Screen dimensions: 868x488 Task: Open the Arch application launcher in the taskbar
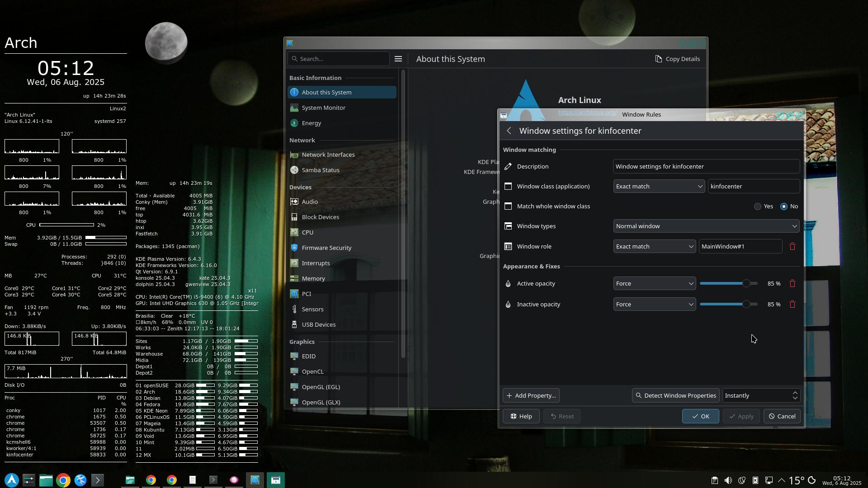pyautogui.click(x=12, y=480)
